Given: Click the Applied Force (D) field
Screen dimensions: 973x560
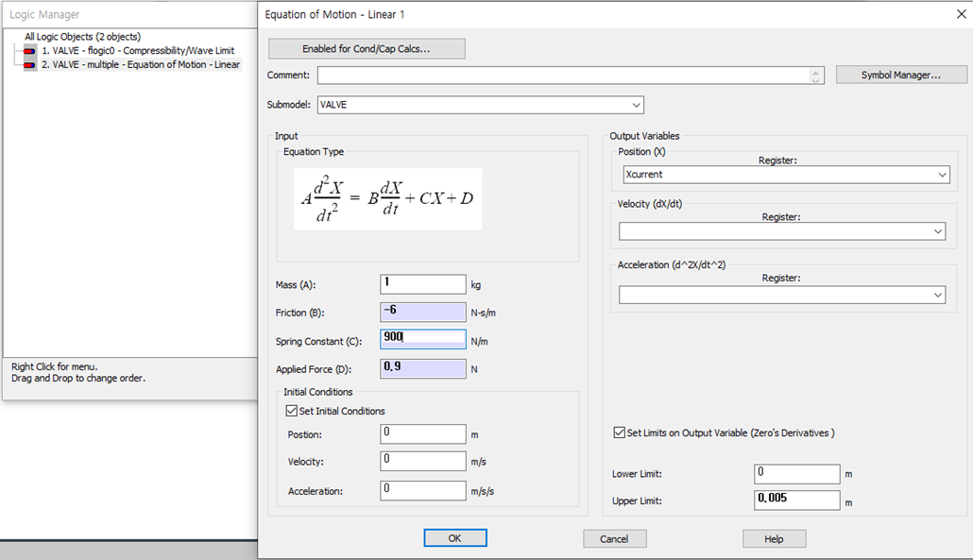Looking at the screenshot, I should pos(422,368).
